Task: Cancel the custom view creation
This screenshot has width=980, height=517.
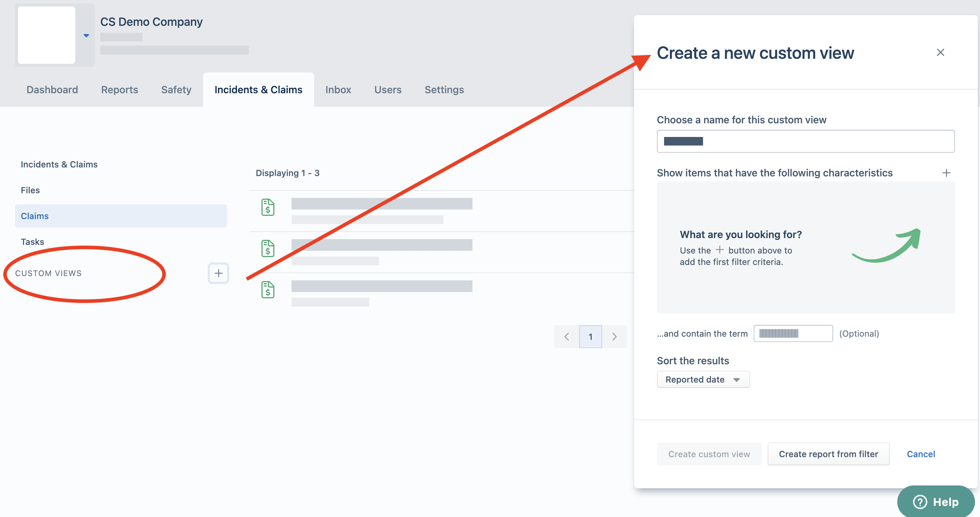Action: pyautogui.click(x=921, y=454)
